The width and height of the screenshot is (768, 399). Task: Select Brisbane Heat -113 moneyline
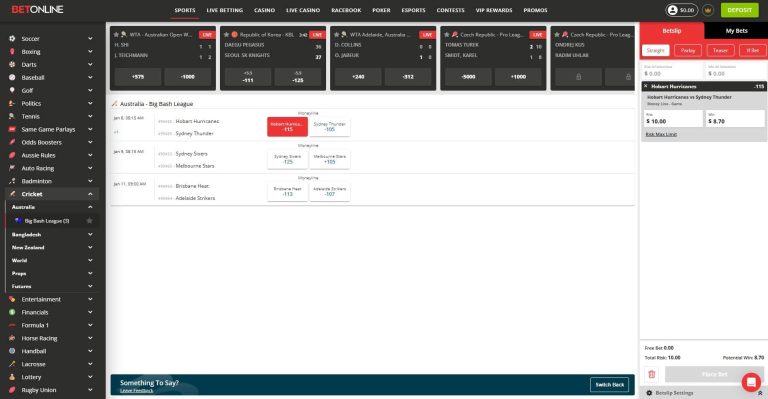(x=288, y=191)
